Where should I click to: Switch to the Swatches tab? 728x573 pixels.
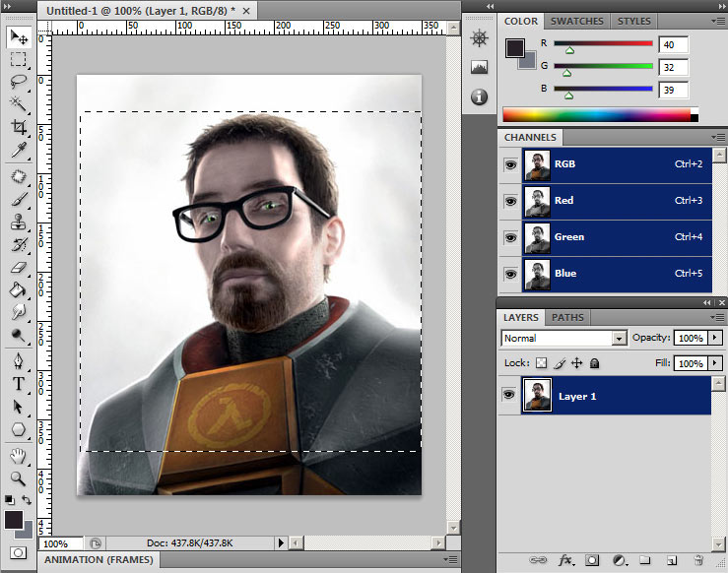pos(576,21)
